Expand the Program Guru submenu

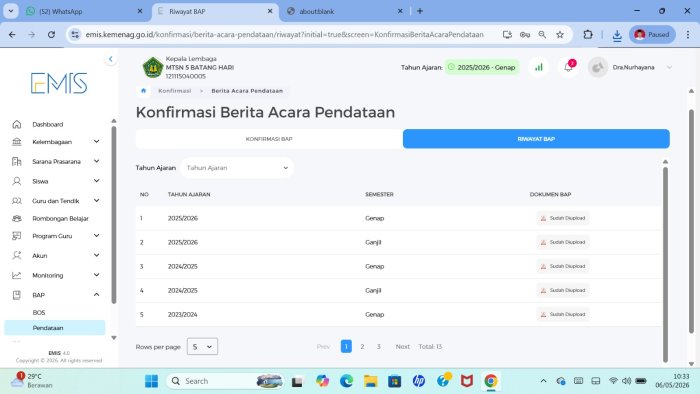[x=96, y=236]
